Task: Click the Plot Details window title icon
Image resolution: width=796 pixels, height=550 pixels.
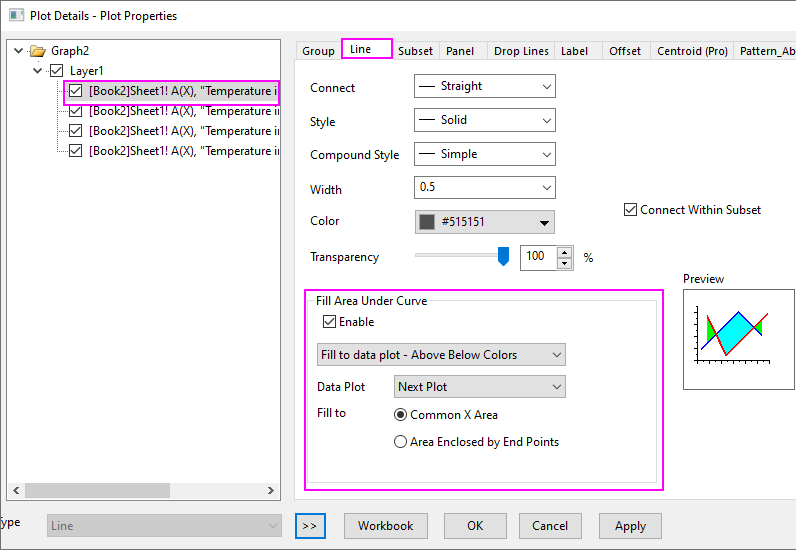Action: [x=16, y=15]
